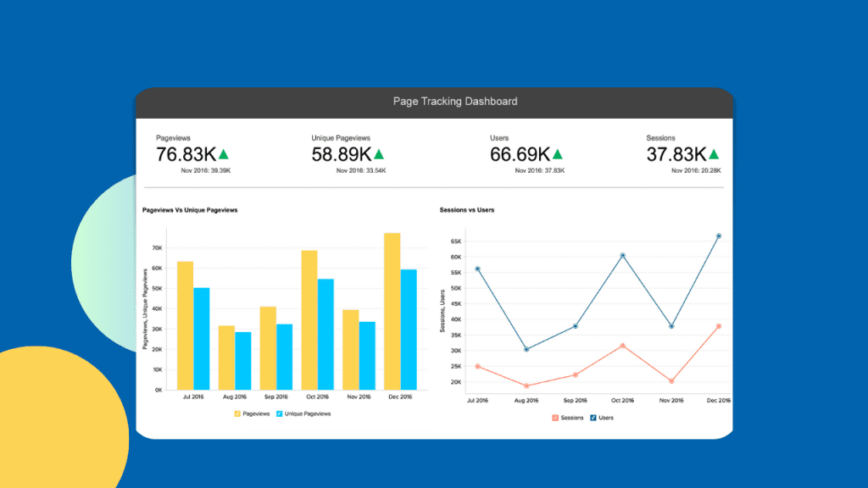Click the '0K' label on the bar chart axis

159,390
